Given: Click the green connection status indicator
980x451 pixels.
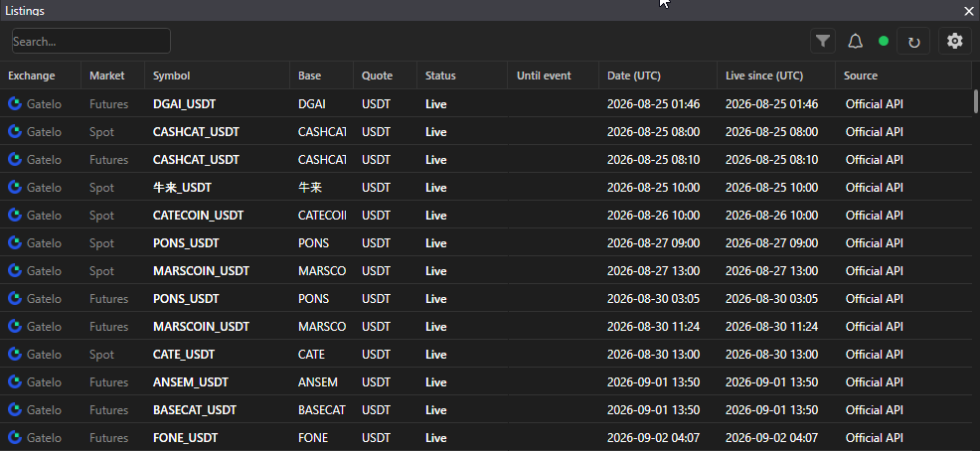Looking at the screenshot, I should [884, 42].
